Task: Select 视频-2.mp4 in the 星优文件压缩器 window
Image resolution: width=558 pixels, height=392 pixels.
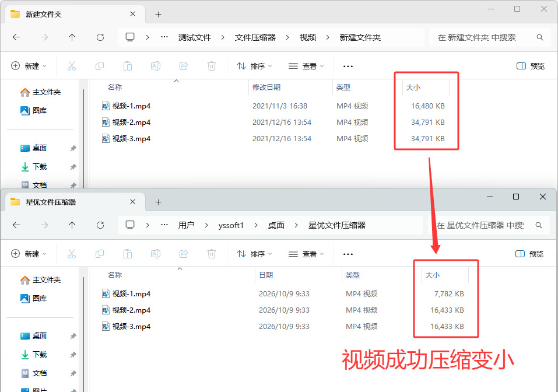Action: [x=131, y=310]
